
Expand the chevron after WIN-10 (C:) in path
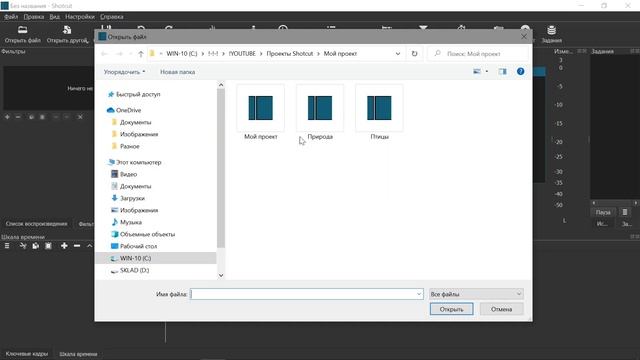(202, 54)
